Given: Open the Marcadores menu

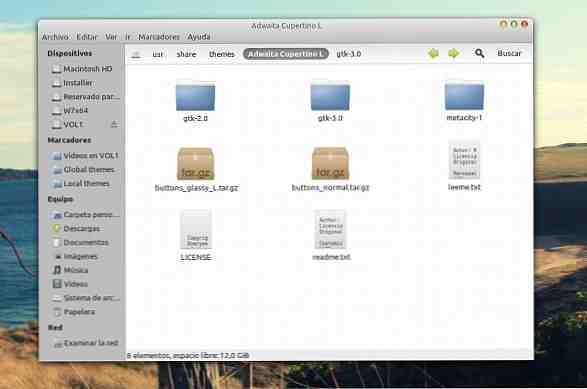Looking at the screenshot, I should pyautogui.click(x=159, y=37).
